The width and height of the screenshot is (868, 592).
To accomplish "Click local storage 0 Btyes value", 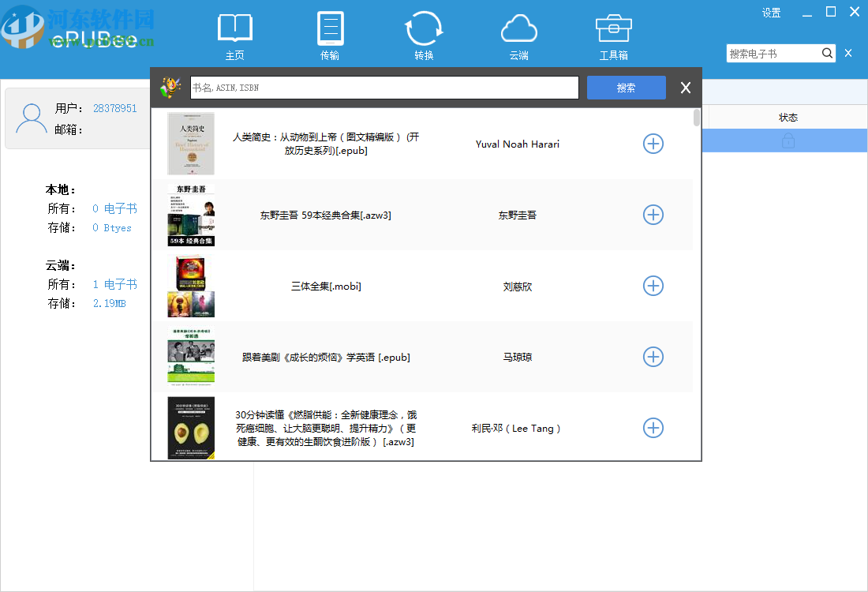I will (x=112, y=227).
